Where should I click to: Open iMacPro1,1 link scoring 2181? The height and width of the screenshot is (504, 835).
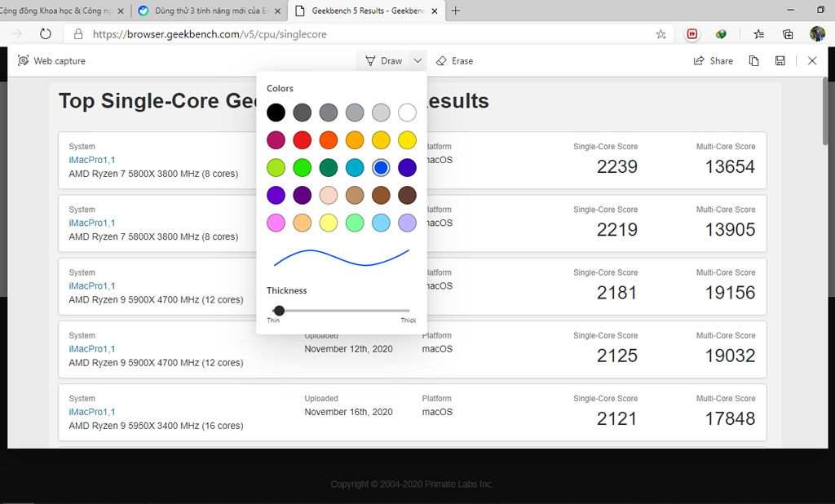pyautogui.click(x=92, y=285)
